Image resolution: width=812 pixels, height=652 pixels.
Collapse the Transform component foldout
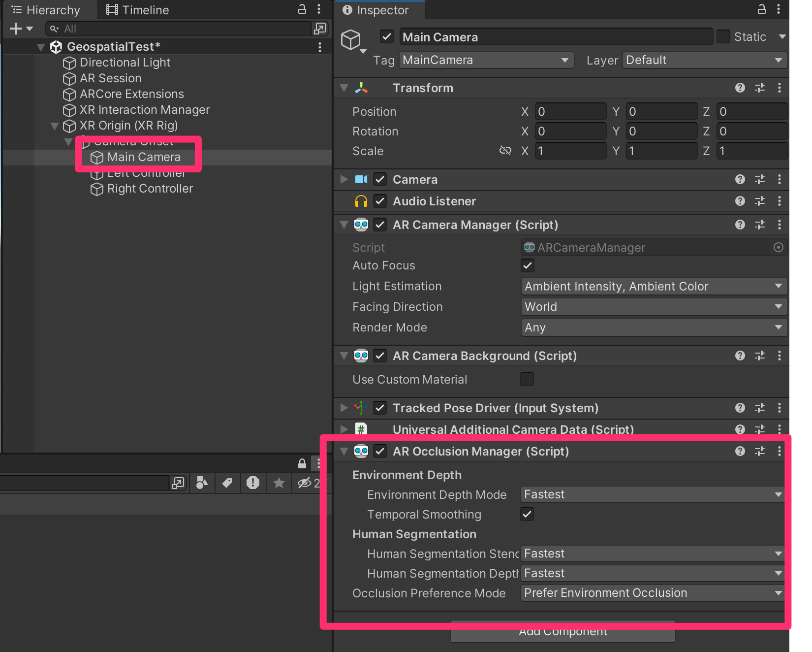(344, 88)
